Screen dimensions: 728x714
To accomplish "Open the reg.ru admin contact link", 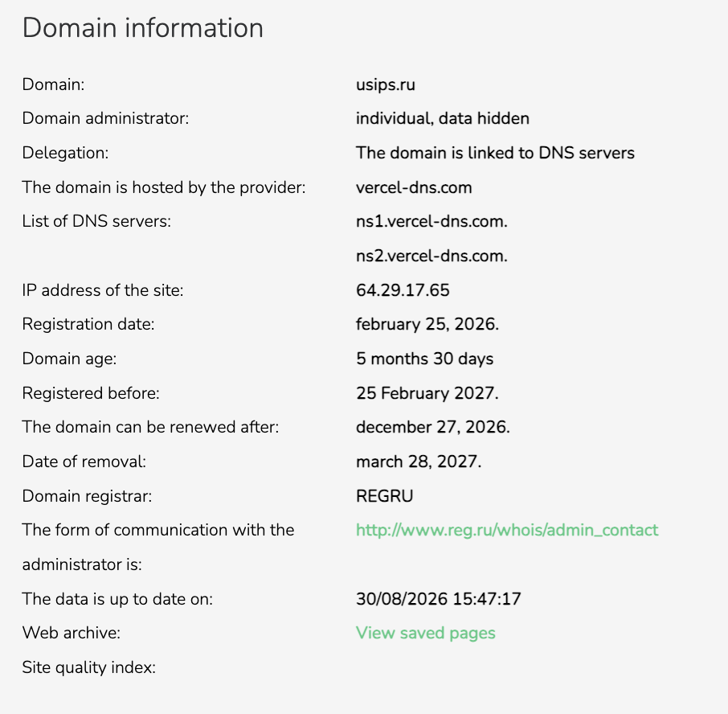I will point(507,530).
